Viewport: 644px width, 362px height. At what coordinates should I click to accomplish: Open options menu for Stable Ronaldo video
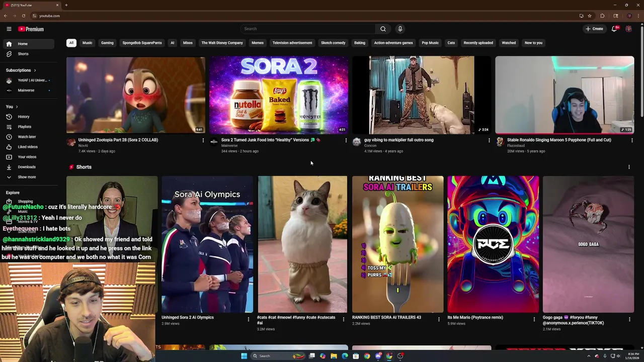(632, 140)
